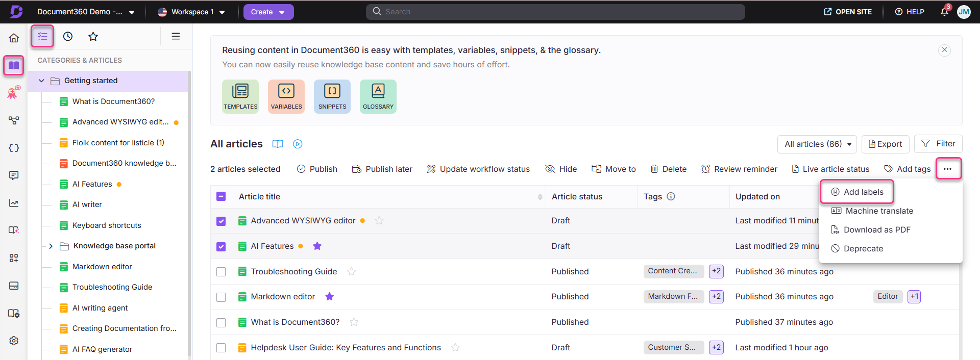Screen dimensions: 980x360
Task: Open the Recent clock icon
Action: click(x=68, y=36)
